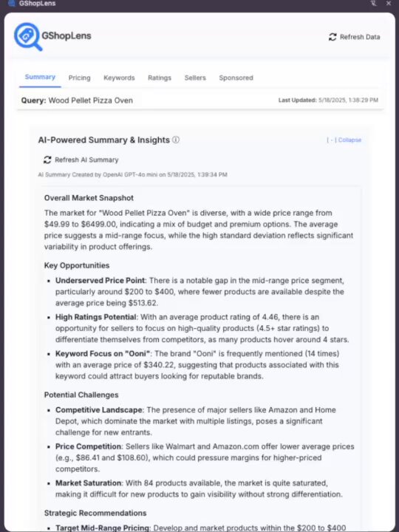The height and width of the screenshot is (532, 399).
Task: Click the Refresh Data button label
Action: (360, 37)
